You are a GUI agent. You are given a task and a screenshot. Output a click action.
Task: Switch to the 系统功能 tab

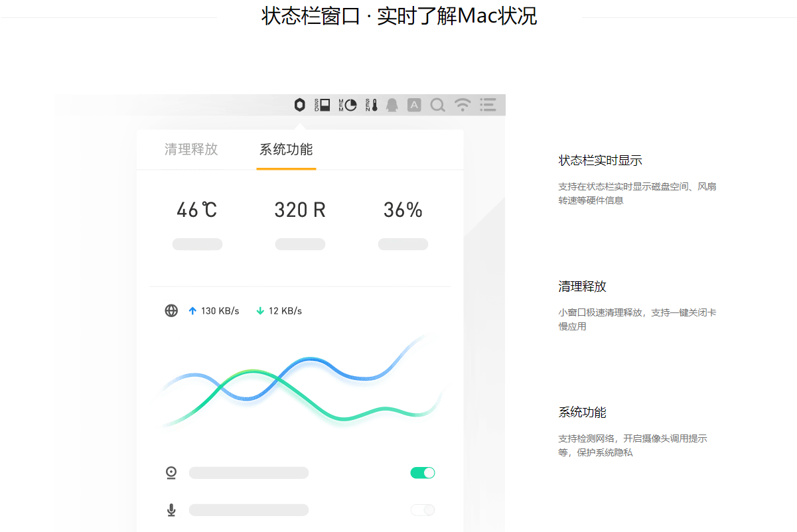click(x=286, y=149)
